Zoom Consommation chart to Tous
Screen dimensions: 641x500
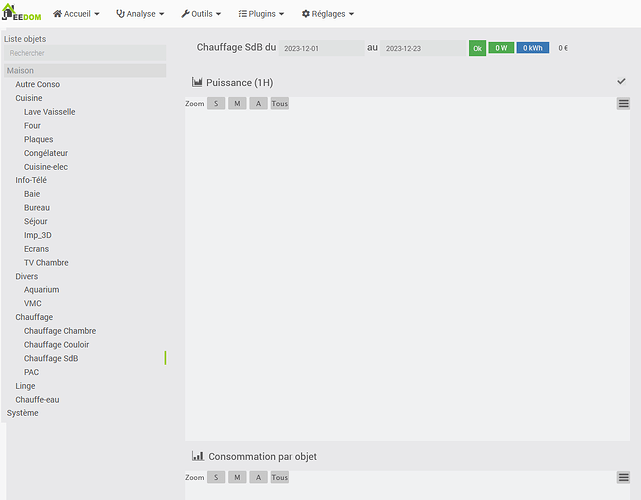click(280, 477)
